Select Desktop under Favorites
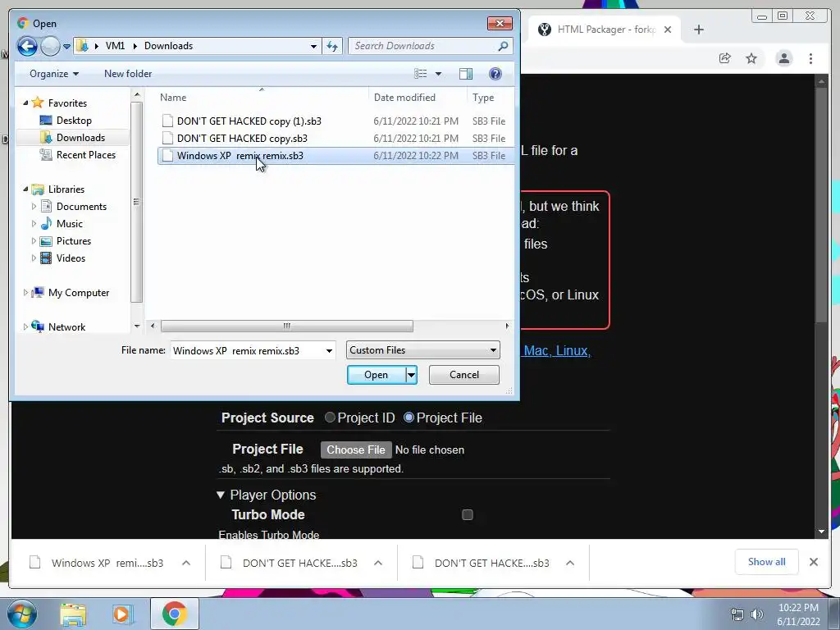 pyautogui.click(x=74, y=121)
